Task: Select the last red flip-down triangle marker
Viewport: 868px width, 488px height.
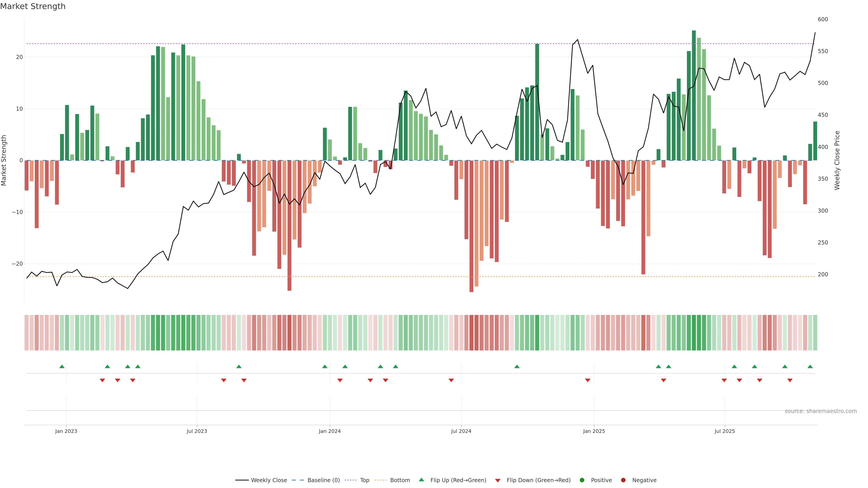Action: (790, 380)
